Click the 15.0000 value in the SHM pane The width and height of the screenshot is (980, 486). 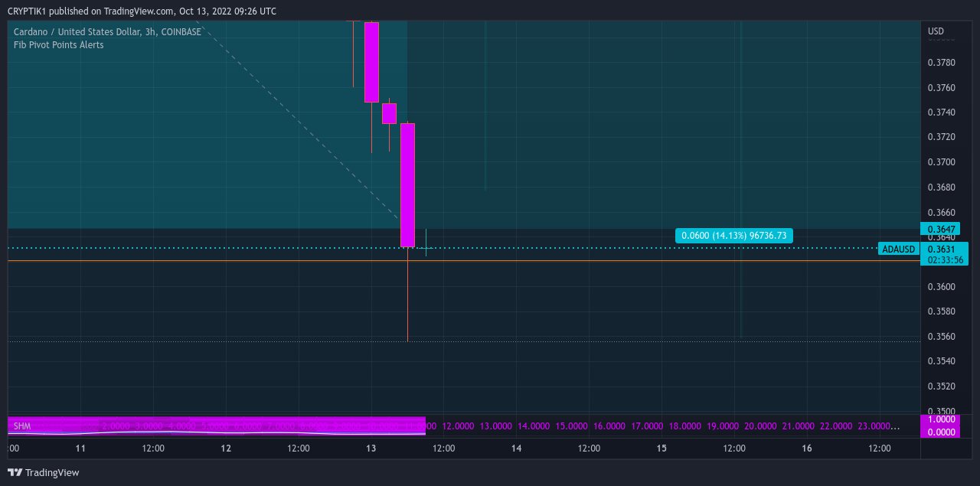click(571, 426)
